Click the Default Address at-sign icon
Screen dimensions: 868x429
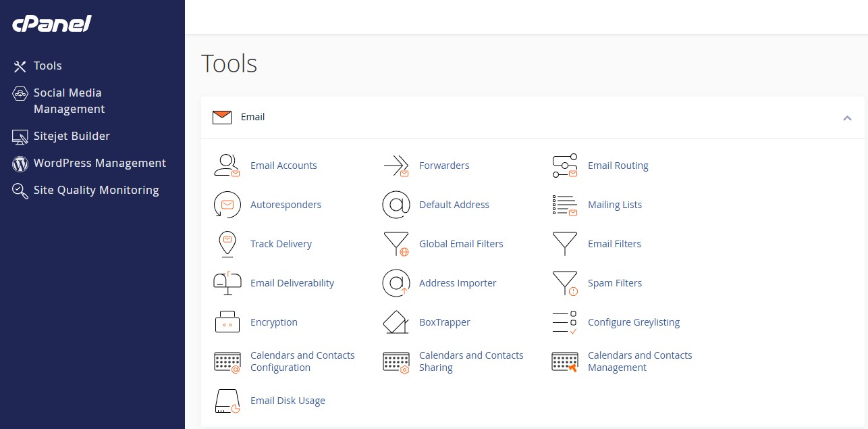point(396,205)
